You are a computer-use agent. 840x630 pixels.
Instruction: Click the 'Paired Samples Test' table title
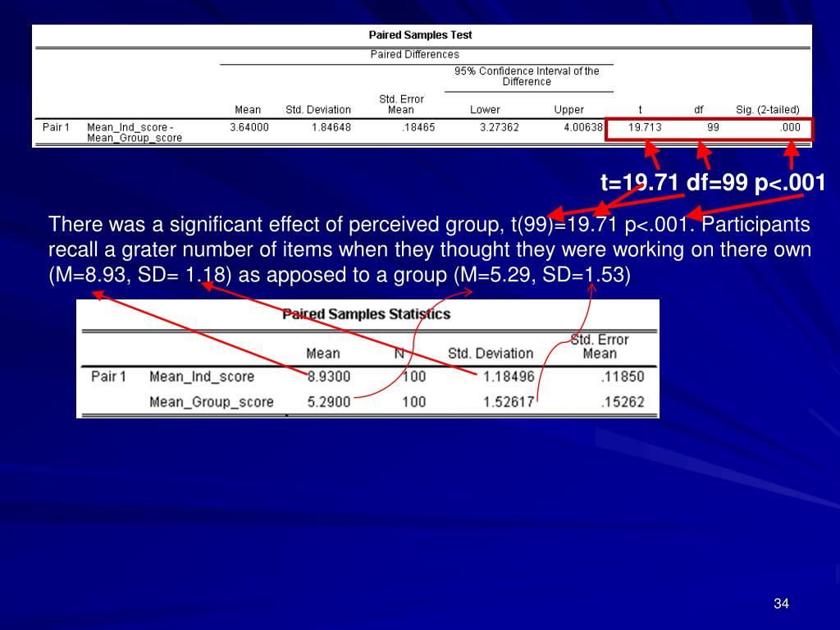[x=420, y=35]
